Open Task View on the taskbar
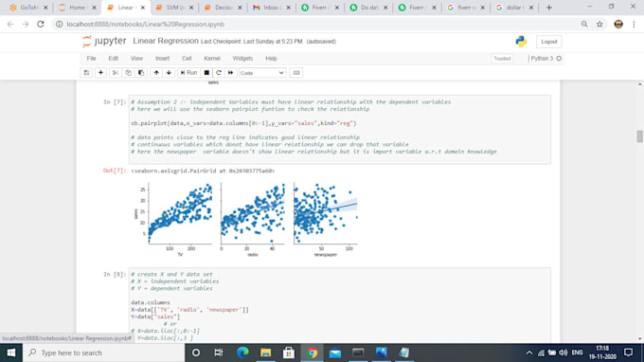 [x=219, y=353]
